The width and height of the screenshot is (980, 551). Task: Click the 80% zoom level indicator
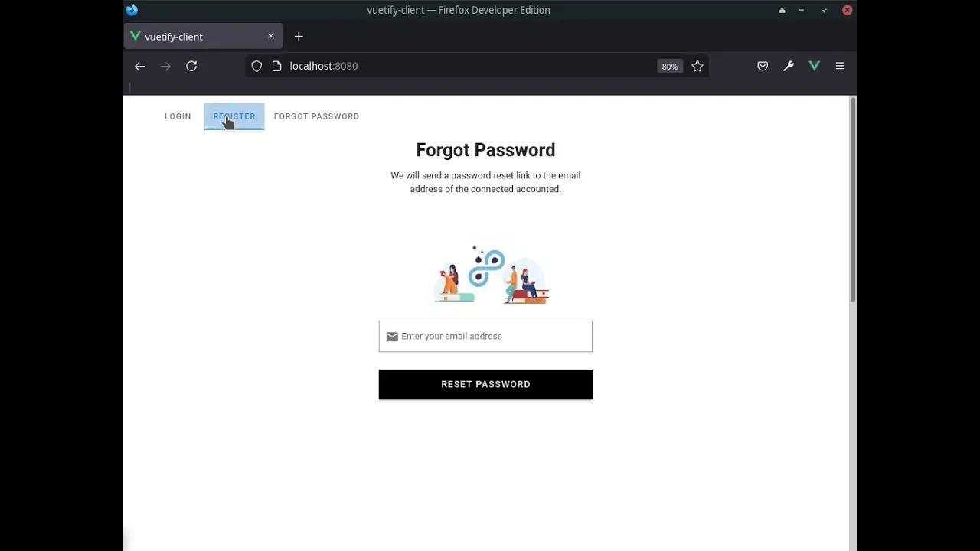tap(670, 67)
